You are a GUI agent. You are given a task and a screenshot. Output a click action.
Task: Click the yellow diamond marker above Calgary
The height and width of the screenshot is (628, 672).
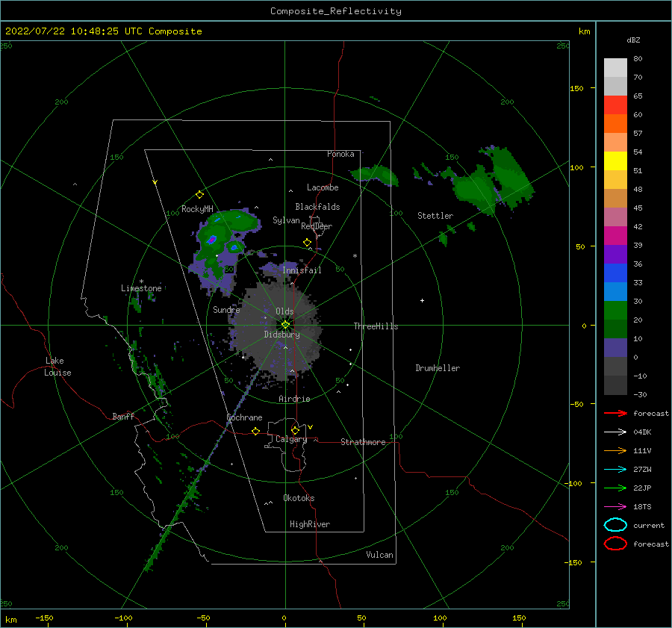295,430
